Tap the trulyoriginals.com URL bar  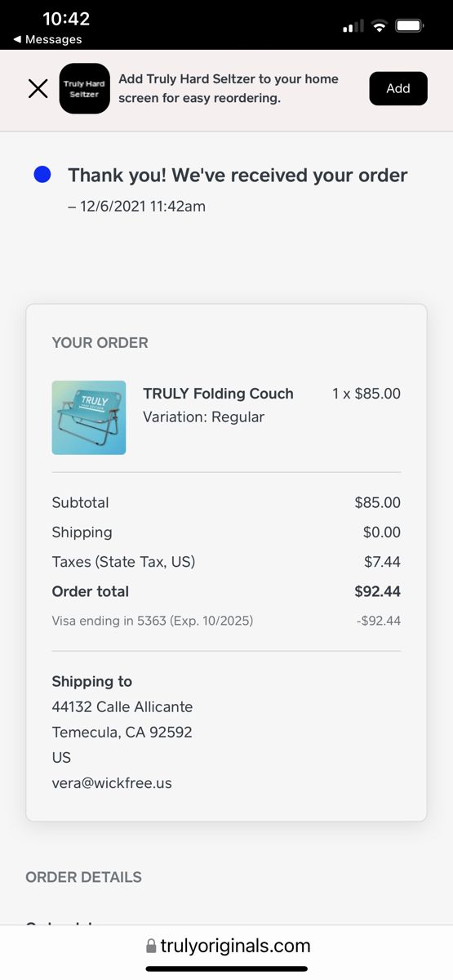coord(227,946)
